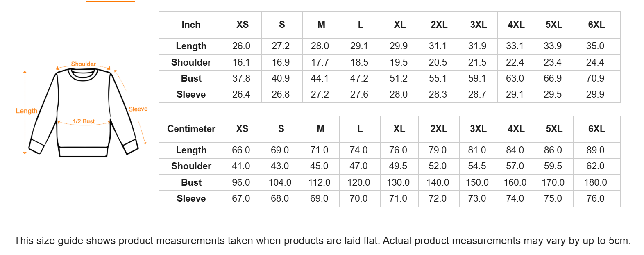Click the 49.5 shoulder value for XL
Screen dimensions: 644x255
[x=398, y=166]
